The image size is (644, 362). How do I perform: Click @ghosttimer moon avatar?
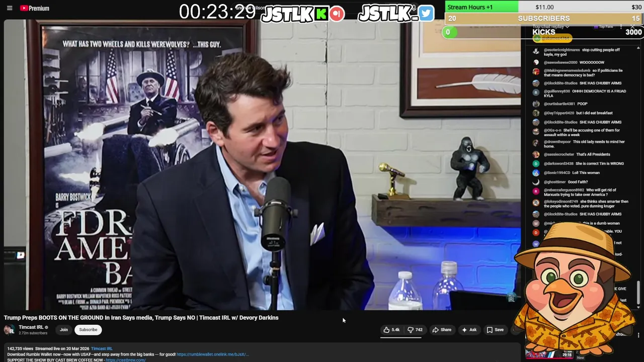[x=536, y=182]
